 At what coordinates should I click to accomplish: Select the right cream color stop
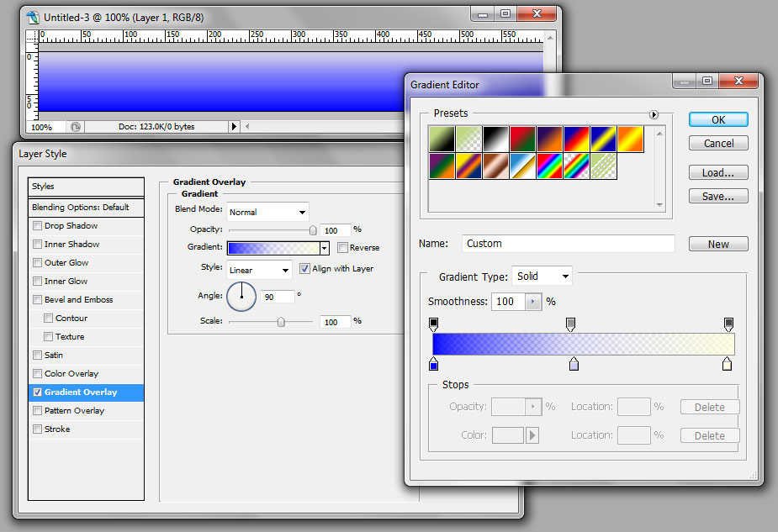pos(727,364)
